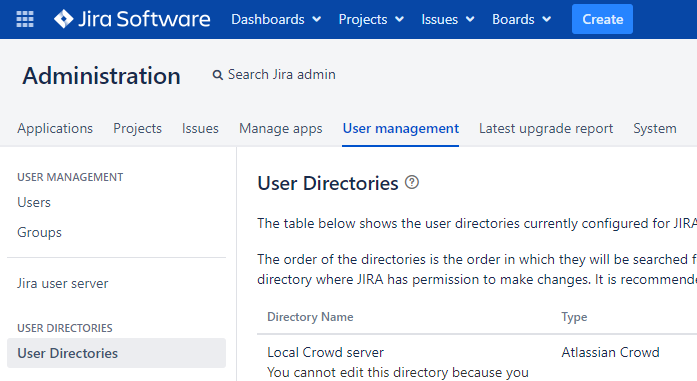Select the User management tab
Viewport: 697px width, 381px height.
click(401, 128)
